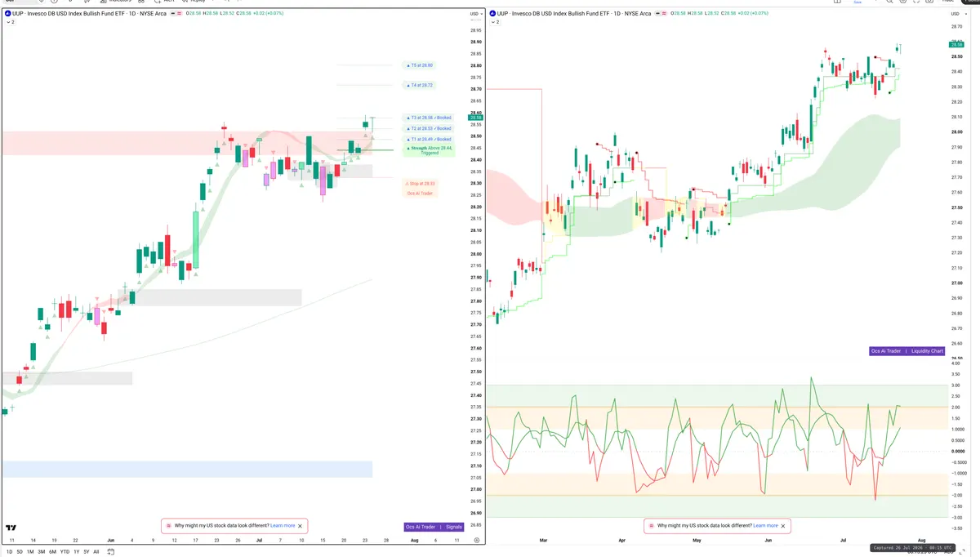Click the 'Ocs Ai Trader | Liquidity Chart' badge
The height and width of the screenshot is (557, 980).
(x=907, y=351)
